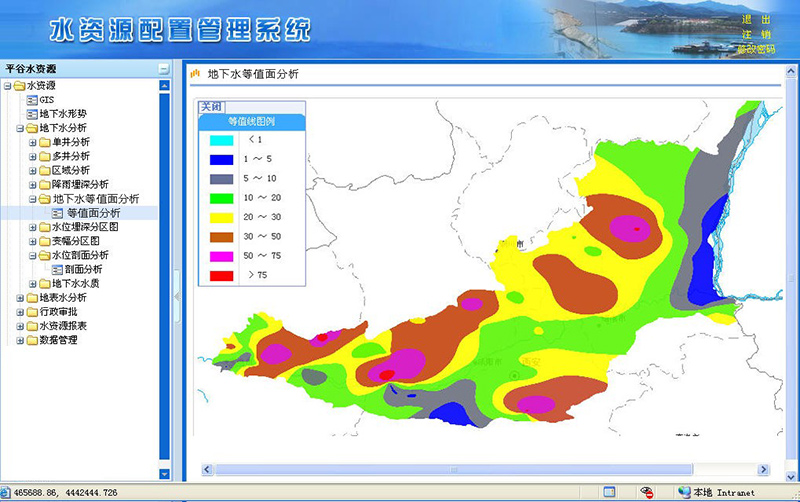Click the blocked-content privacy icon in status bar

(x=647, y=492)
